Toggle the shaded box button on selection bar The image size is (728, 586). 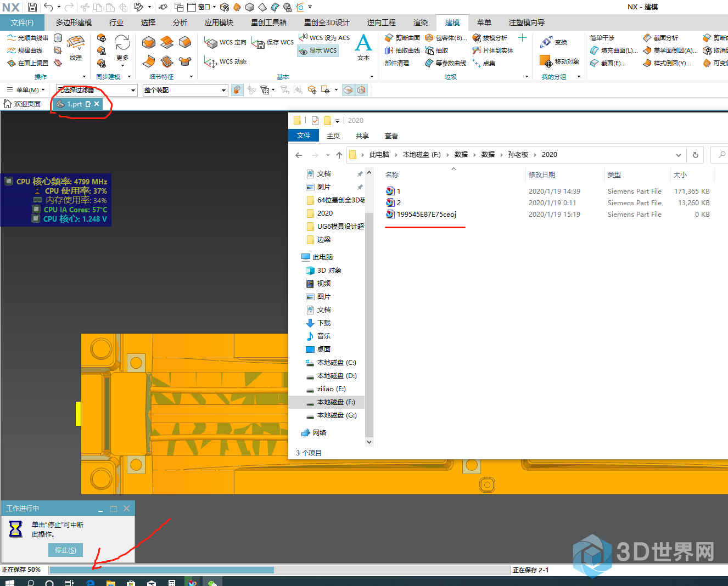(348, 90)
